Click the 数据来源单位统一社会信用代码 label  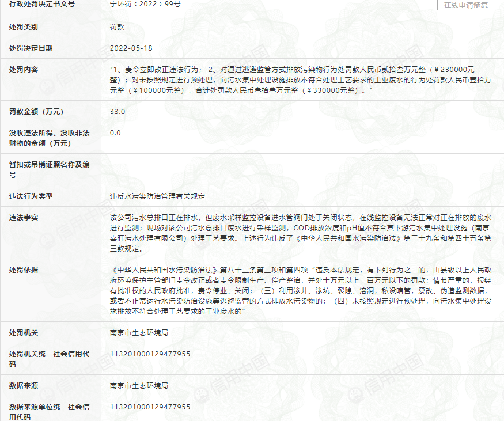[x=49, y=412]
